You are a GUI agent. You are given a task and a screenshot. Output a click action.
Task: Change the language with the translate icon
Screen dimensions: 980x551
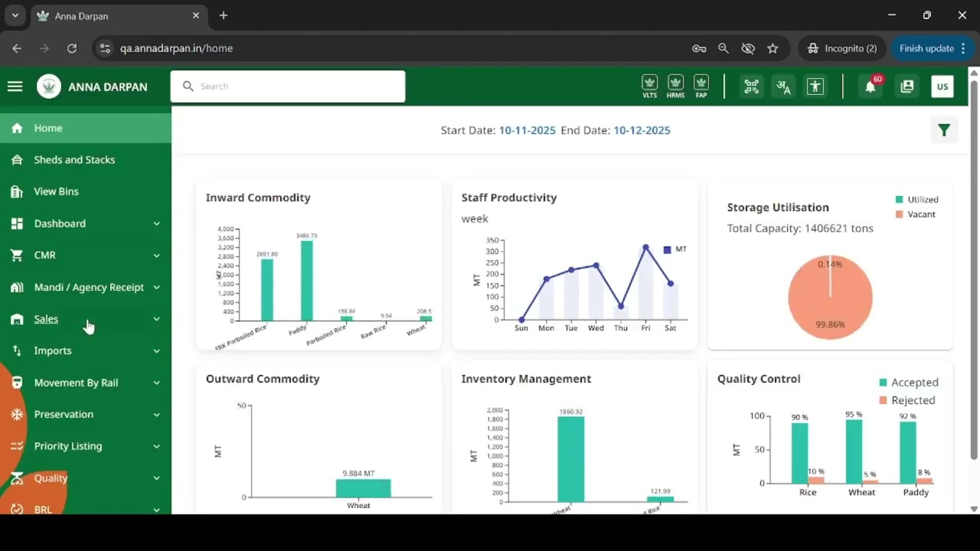coord(783,86)
